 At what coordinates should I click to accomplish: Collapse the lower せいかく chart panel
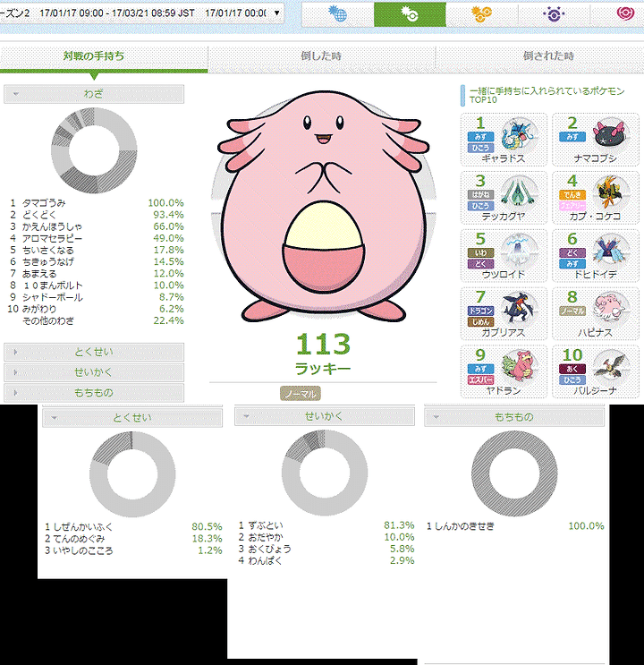pyautogui.click(x=325, y=417)
